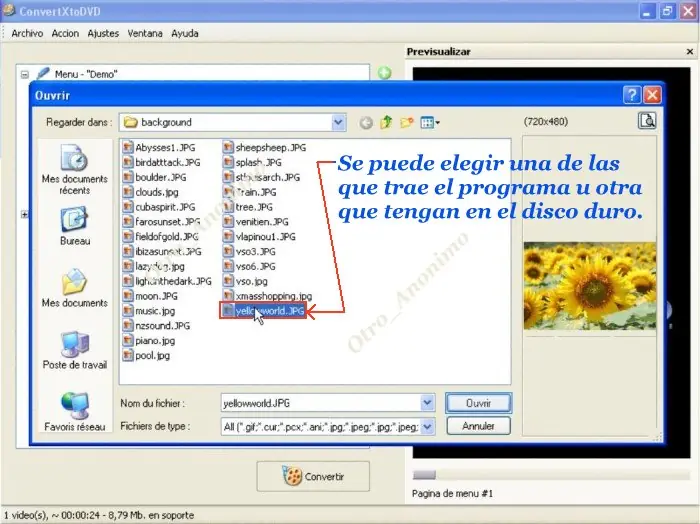This screenshot has width=700, height=524.
Task: Select birdatttack.JPG file
Action: [162, 162]
